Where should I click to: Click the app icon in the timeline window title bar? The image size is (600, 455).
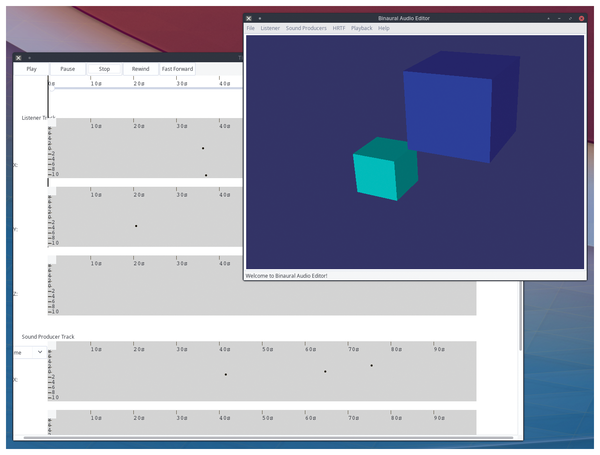[18, 58]
